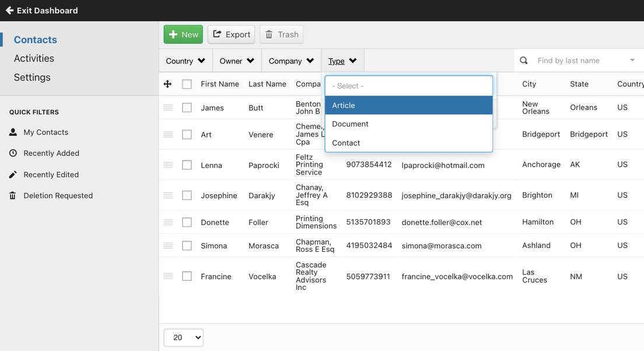644x351 pixels.
Task: Check the Simona Morasca row checkbox
Action: tap(187, 245)
